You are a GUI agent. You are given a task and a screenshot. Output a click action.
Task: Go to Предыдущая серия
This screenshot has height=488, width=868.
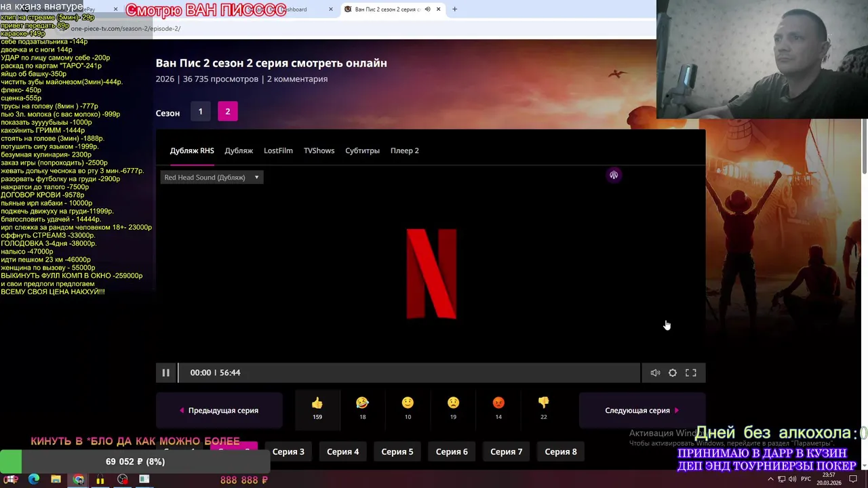pyautogui.click(x=219, y=410)
